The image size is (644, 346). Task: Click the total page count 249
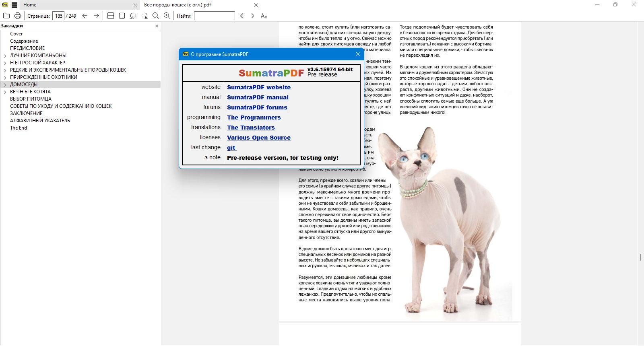point(72,16)
